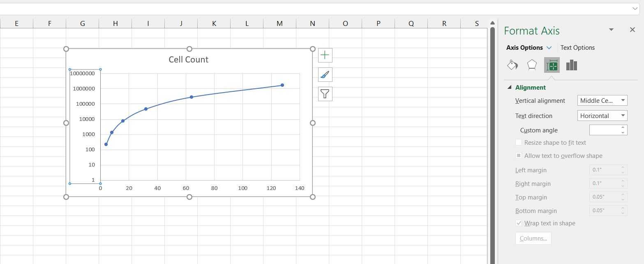Close the Format Axis pane
The image size is (644, 264).
pyautogui.click(x=632, y=30)
